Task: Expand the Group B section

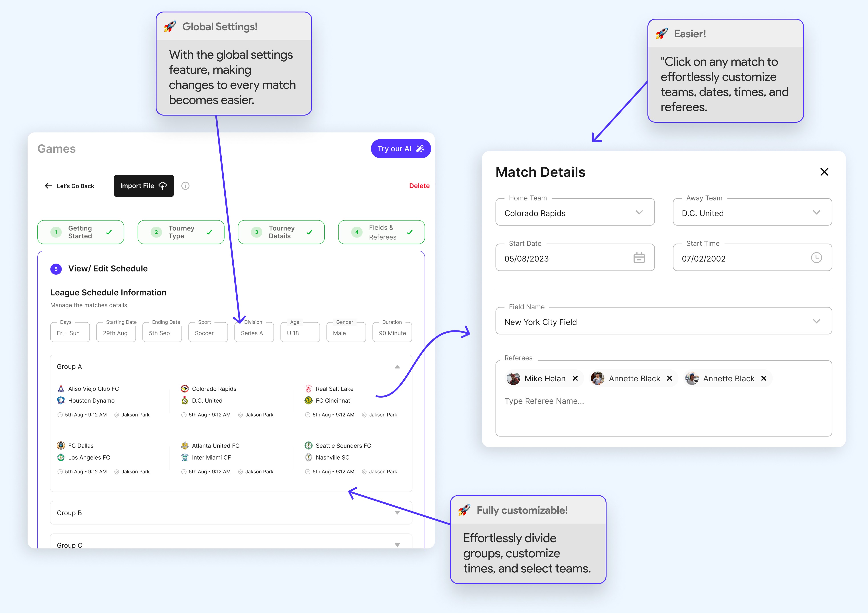Action: [397, 513]
